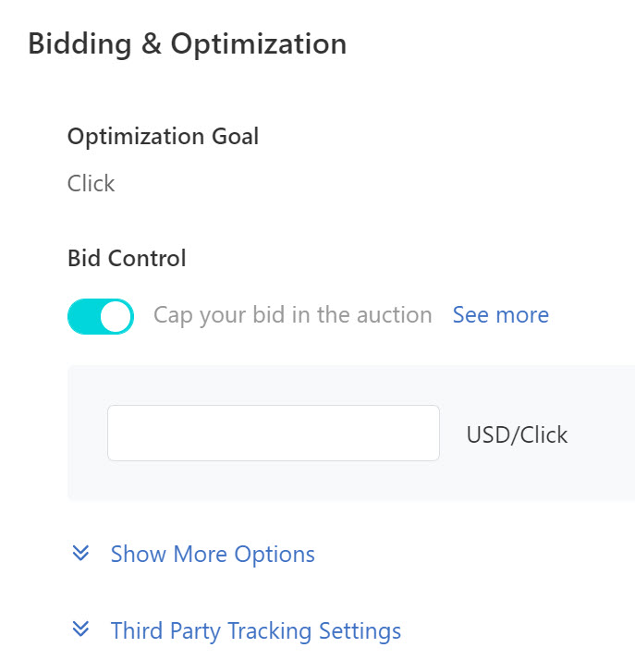
Task: Click the "USD/Click" unit label
Action: pos(517,434)
